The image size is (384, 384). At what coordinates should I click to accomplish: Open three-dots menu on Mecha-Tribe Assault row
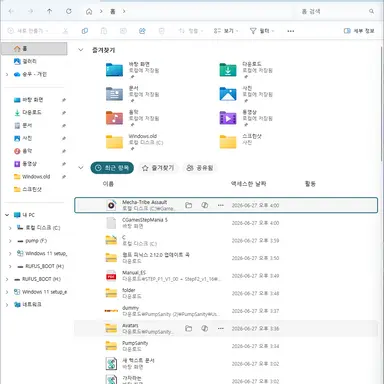221,205
